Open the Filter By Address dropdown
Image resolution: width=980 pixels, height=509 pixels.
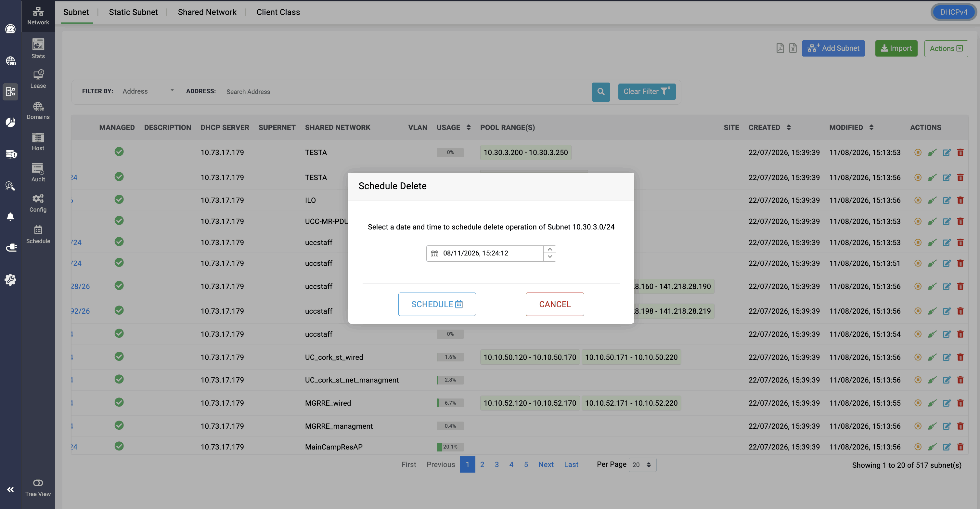pos(148,91)
